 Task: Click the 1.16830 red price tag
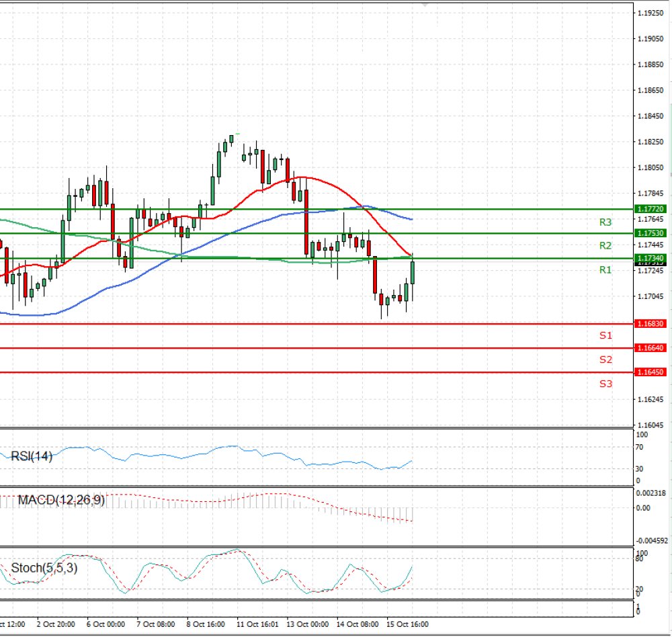pyautogui.click(x=650, y=324)
